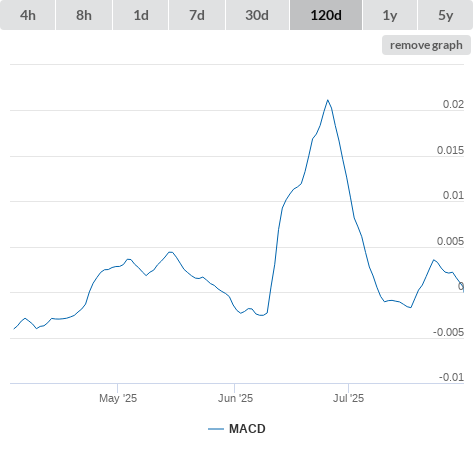Click the -0.01 y-axis value label
This screenshot has width=474, height=455.
coord(451,377)
